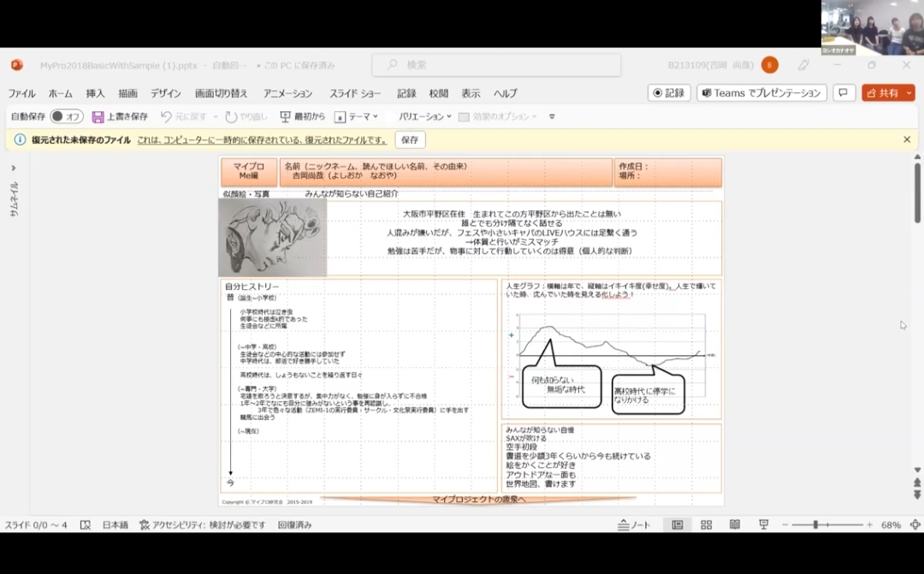
Task: Select the 高校時代に停学になりかける callout
Action: (x=648, y=394)
